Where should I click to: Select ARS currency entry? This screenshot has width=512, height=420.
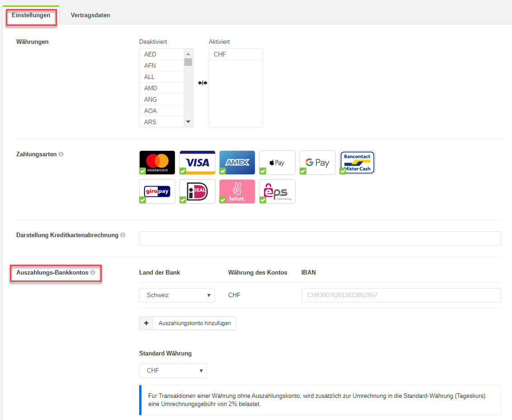point(161,122)
